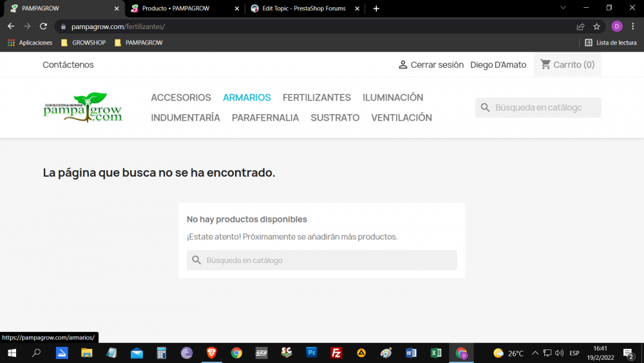The width and height of the screenshot is (644, 363).
Task: Open the Carrito (0) shopping cart
Action: [567, 64]
